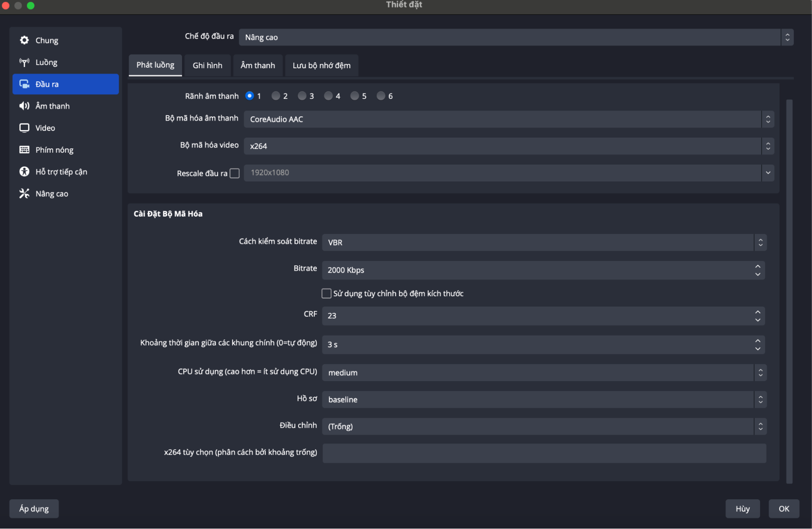Select audio track 6 radio button
The height and width of the screenshot is (529, 812).
coord(381,96)
